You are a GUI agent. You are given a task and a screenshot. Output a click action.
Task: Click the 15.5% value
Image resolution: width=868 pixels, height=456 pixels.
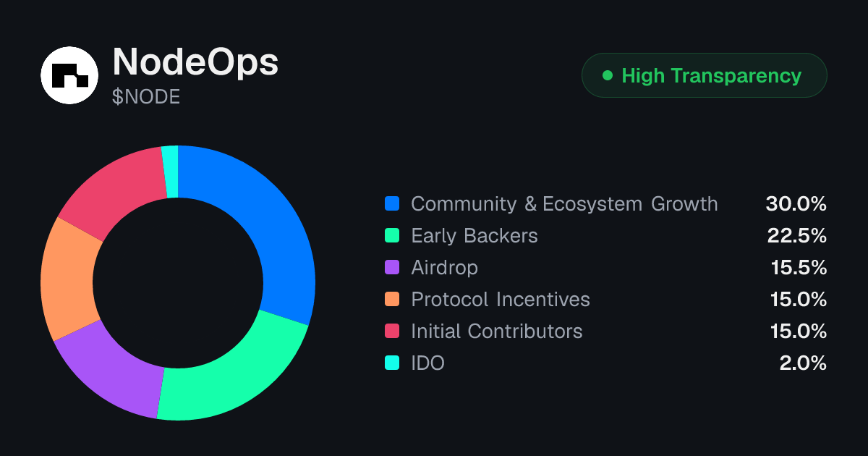[799, 268]
